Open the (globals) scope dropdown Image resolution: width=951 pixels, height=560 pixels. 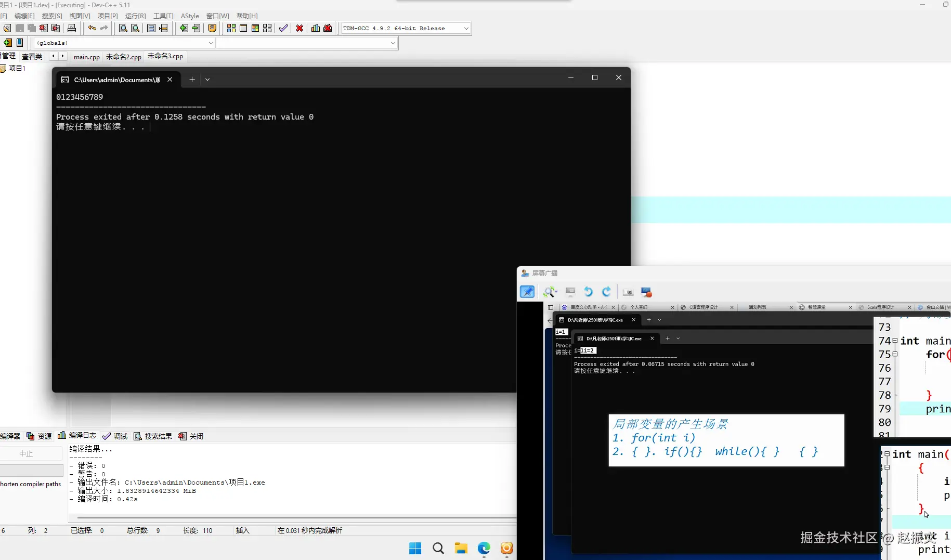(211, 43)
